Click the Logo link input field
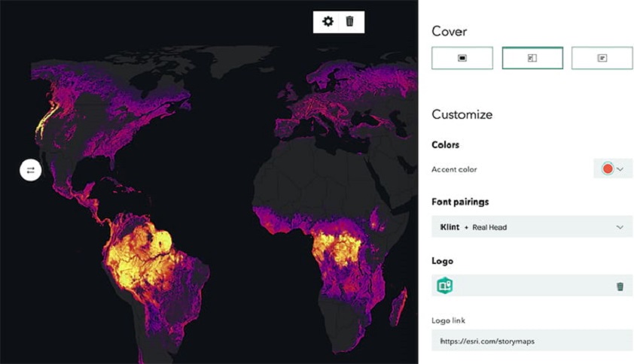The width and height of the screenshot is (634, 364). pyautogui.click(x=532, y=341)
